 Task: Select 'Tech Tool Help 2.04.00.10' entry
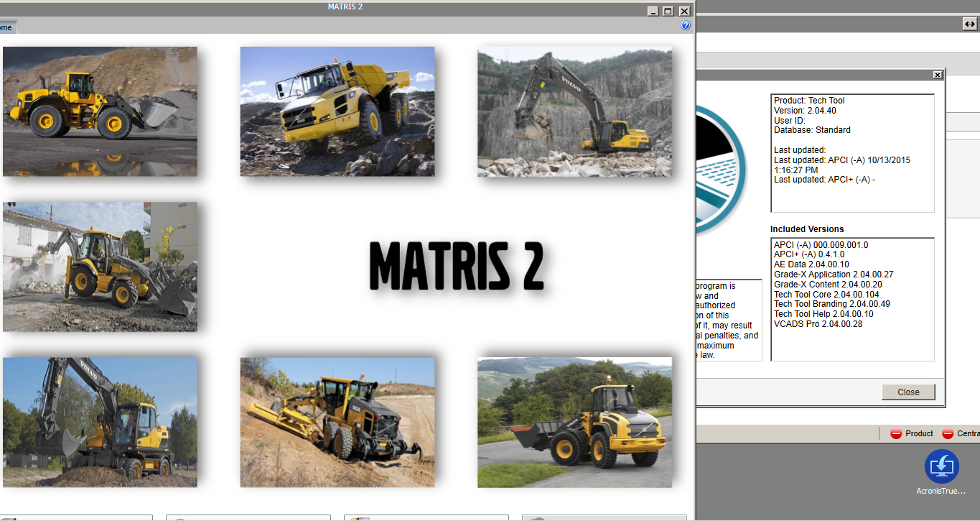click(x=823, y=314)
